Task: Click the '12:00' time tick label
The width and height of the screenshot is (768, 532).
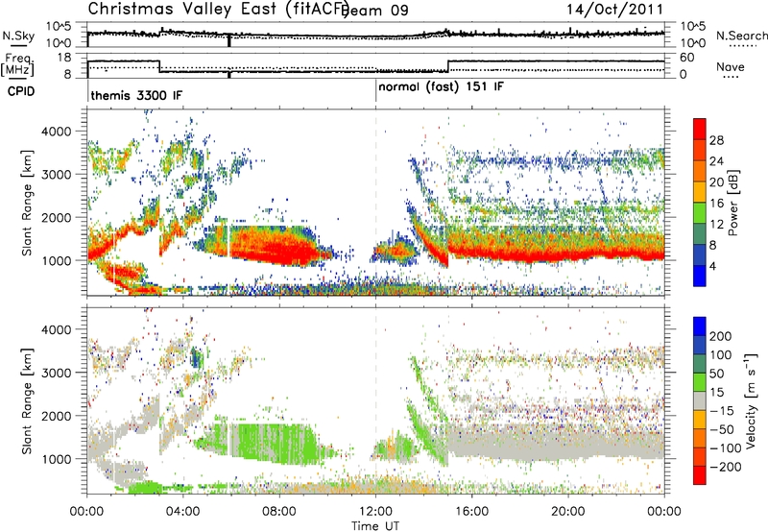Action: click(x=375, y=512)
